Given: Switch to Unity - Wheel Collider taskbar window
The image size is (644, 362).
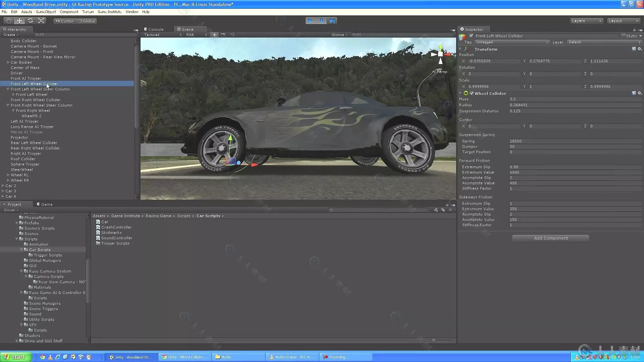Looking at the screenshot, I should (184, 357).
